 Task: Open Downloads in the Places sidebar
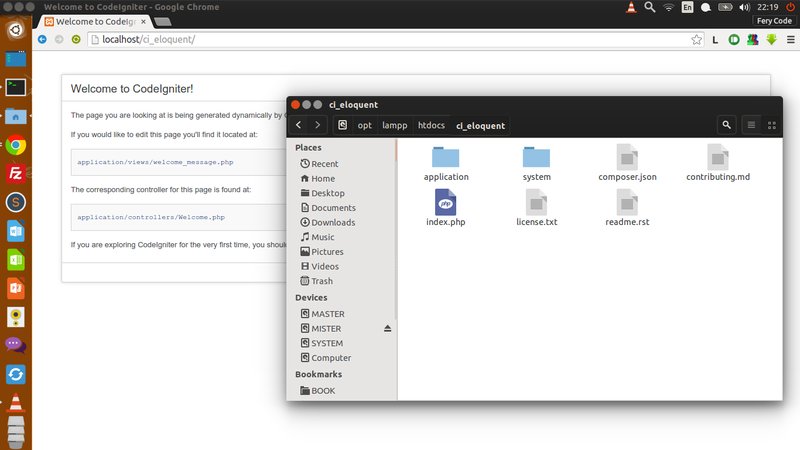click(332, 222)
